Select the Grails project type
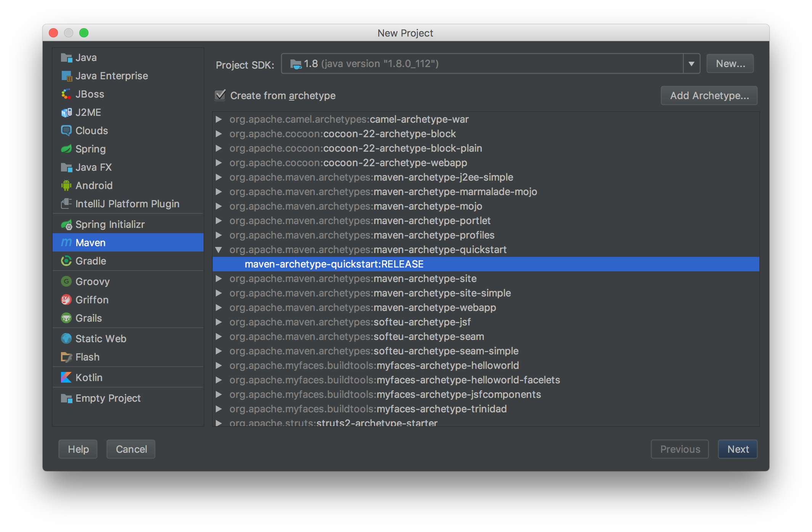 [x=88, y=318]
